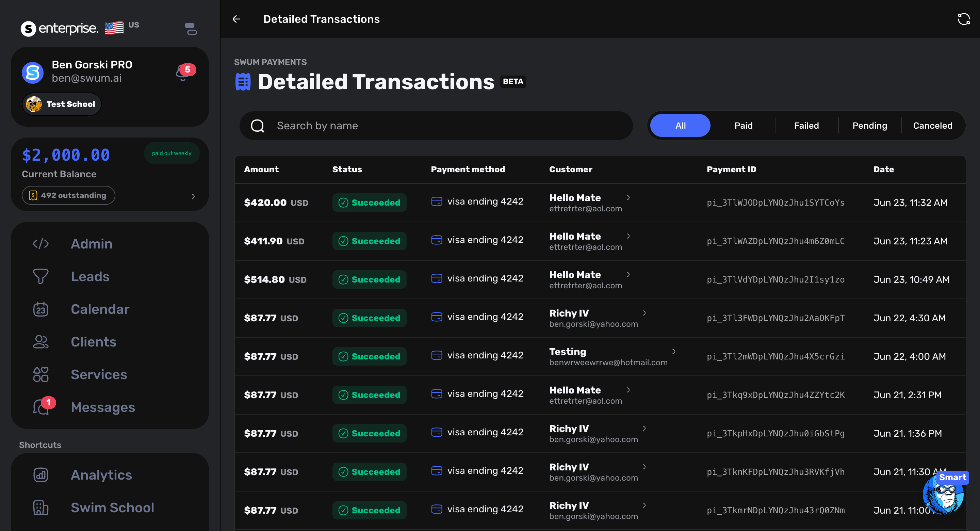Click the search magnifier icon

[x=258, y=126]
